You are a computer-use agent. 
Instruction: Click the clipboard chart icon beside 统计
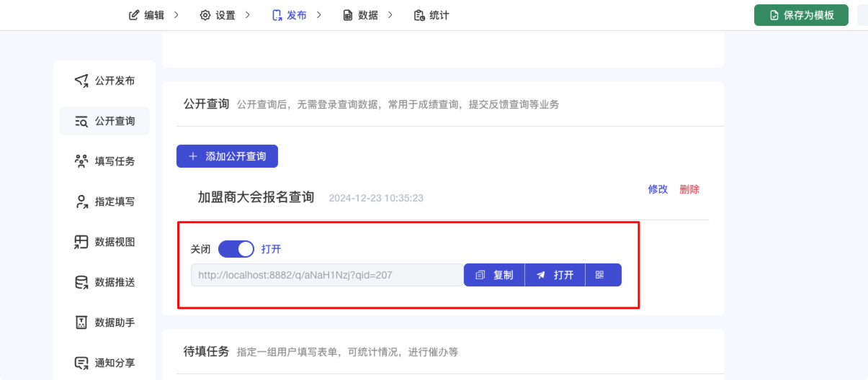[419, 15]
